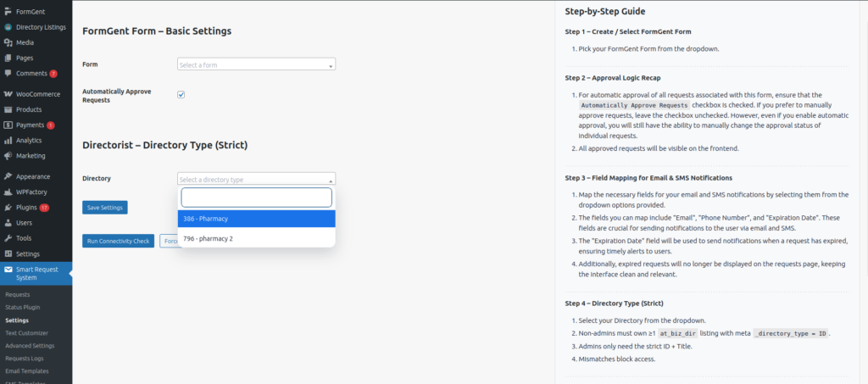Select the '386 - Pharmacy' option

pyautogui.click(x=256, y=219)
